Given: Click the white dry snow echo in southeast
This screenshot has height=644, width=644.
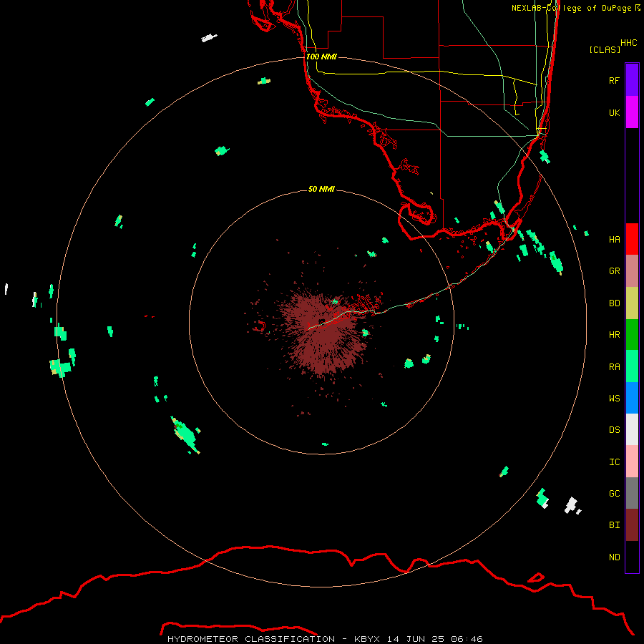Looking at the screenshot, I should click(572, 505).
